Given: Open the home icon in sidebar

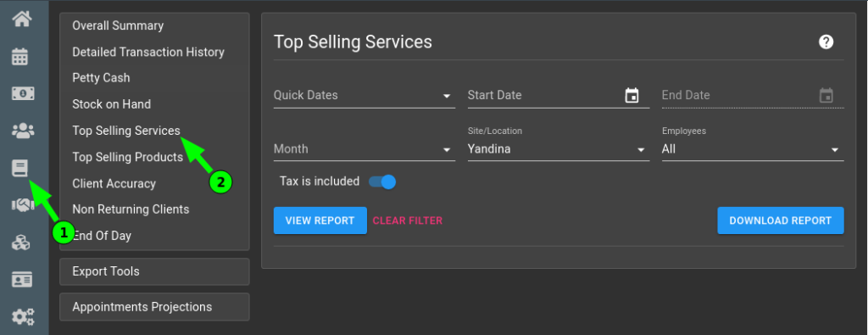Looking at the screenshot, I should point(22,19).
